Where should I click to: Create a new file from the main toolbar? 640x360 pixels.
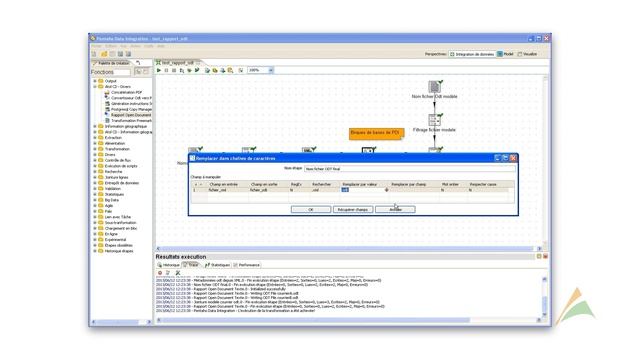coord(94,54)
